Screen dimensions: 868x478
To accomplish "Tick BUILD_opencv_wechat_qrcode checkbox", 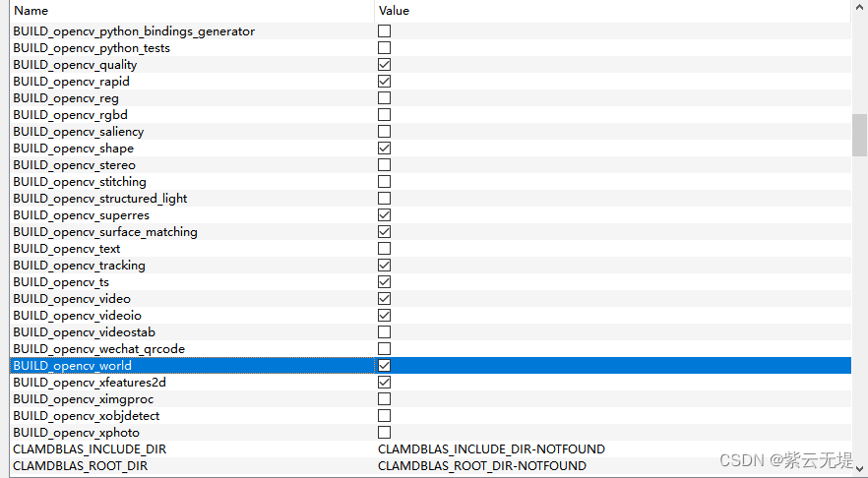I will coord(384,348).
